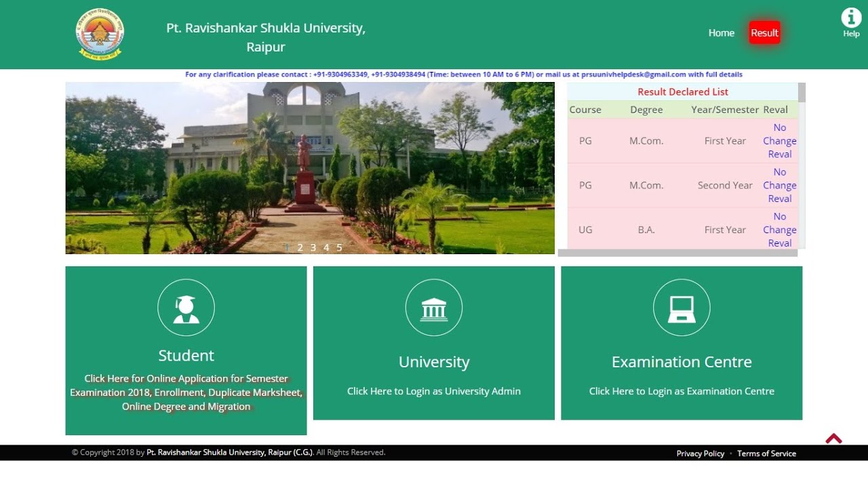
Task: Select slide 4 in carousel pager
Action: (x=326, y=247)
